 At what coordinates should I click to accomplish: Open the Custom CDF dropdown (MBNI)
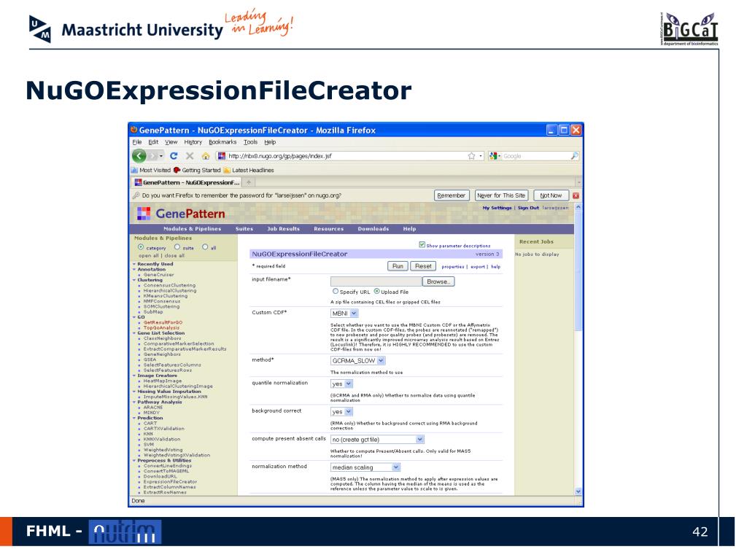click(344, 314)
